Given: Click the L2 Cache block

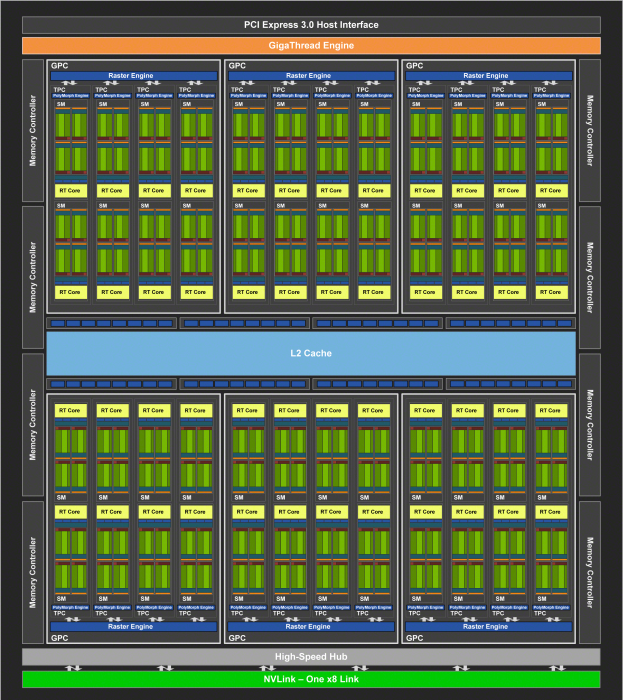Looking at the screenshot, I should pyautogui.click(x=311, y=353).
